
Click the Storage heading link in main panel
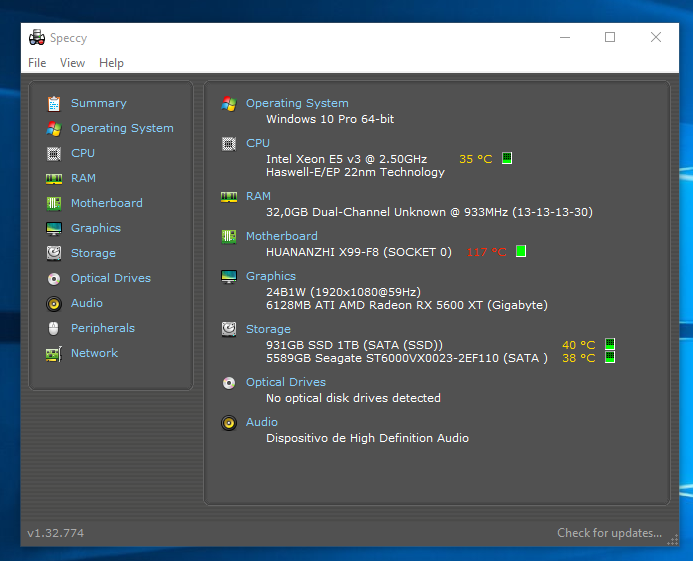[x=268, y=329]
